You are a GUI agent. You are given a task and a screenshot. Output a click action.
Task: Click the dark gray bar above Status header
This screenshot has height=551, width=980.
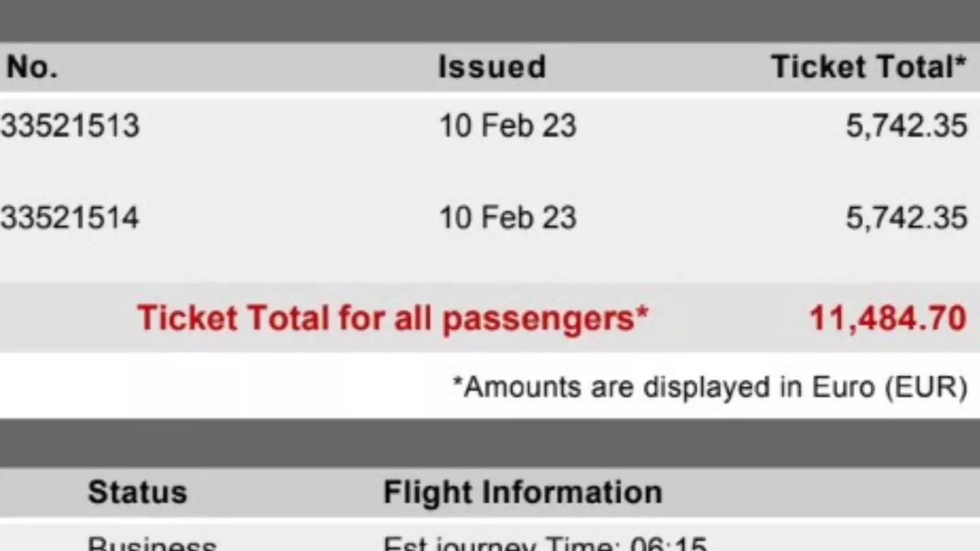[x=490, y=442]
